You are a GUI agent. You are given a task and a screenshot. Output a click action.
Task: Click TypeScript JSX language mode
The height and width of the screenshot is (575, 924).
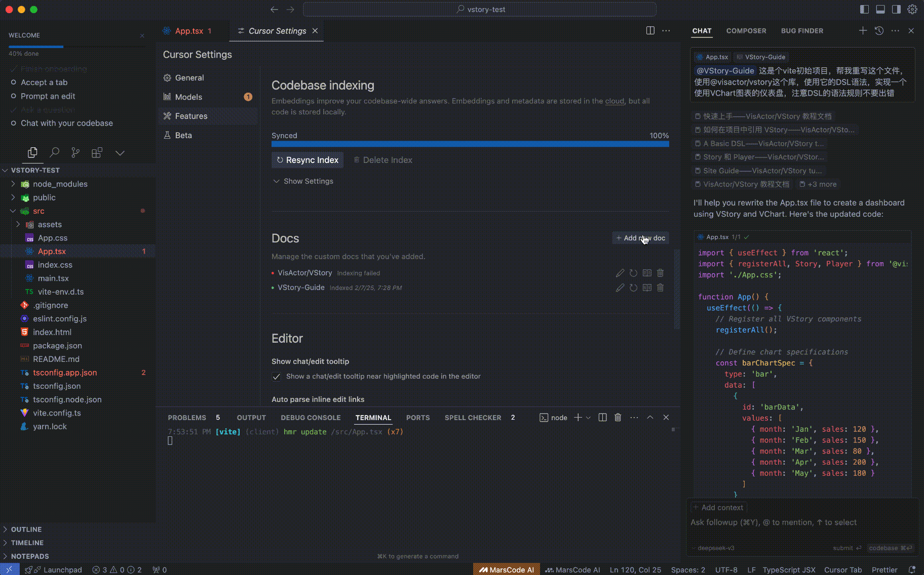click(x=789, y=569)
